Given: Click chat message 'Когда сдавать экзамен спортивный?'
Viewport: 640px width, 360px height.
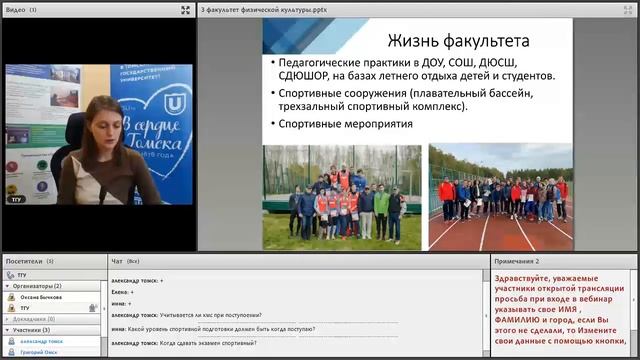Looking at the screenshot, I should pyautogui.click(x=184, y=343).
